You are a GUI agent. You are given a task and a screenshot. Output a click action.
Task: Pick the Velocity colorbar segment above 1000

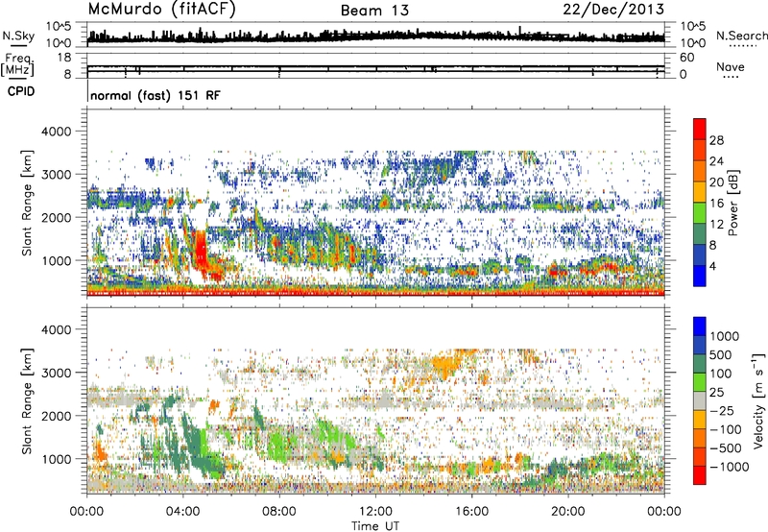[700, 326]
